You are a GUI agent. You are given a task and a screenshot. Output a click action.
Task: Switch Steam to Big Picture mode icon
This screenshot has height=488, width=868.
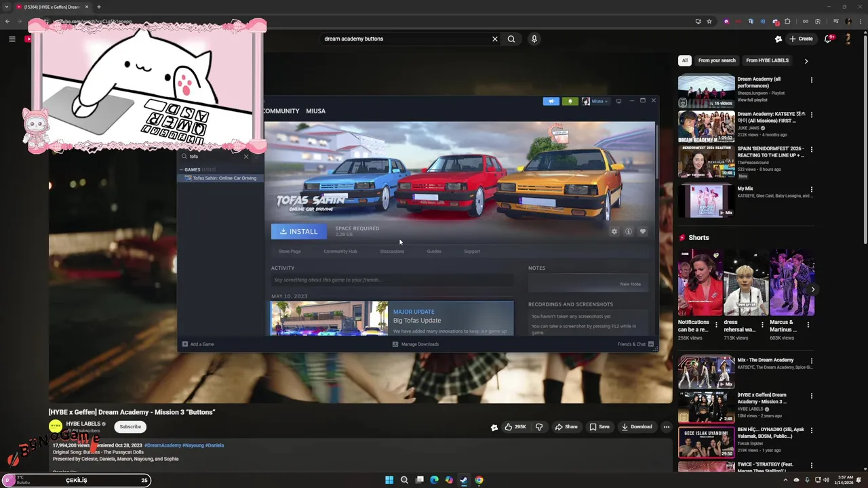618,101
